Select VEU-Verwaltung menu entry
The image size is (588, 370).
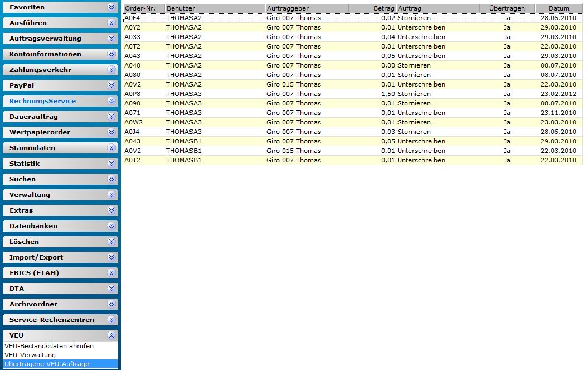30,355
